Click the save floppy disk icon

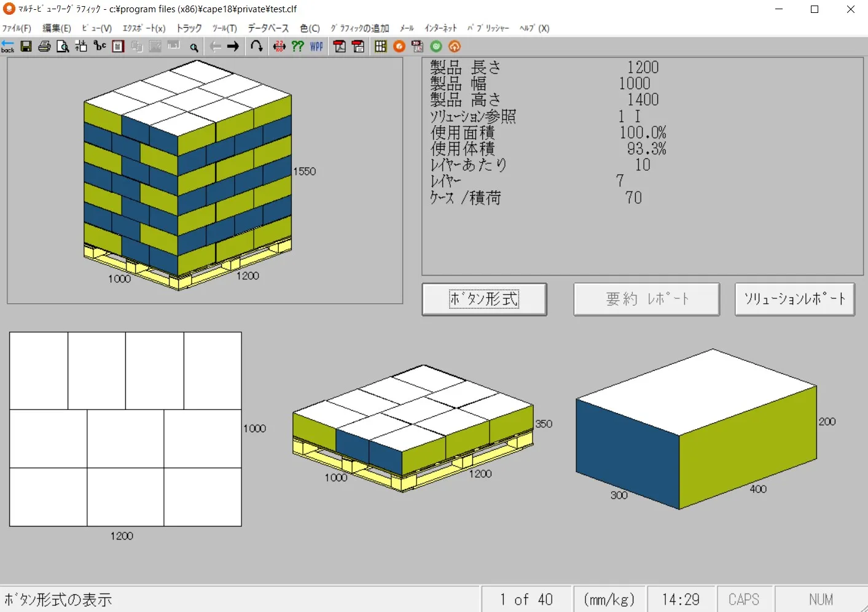(26, 47)
